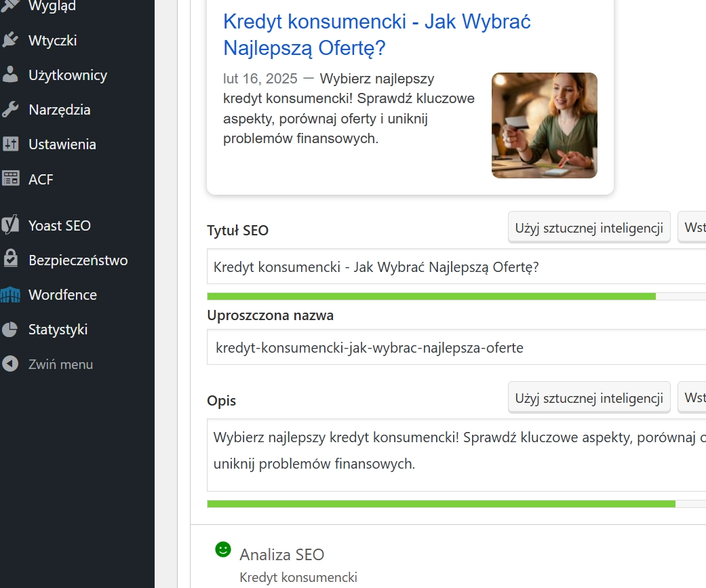Viewport: 706px width, 588px height.
Task: Go to the Statystyki menu item
Action: (x=58, y=330)
